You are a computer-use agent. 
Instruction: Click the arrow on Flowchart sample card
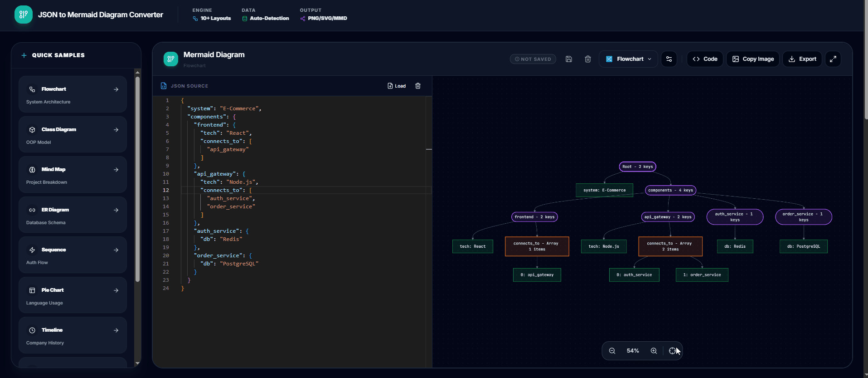pyautogui.click(x=116, y=89)
